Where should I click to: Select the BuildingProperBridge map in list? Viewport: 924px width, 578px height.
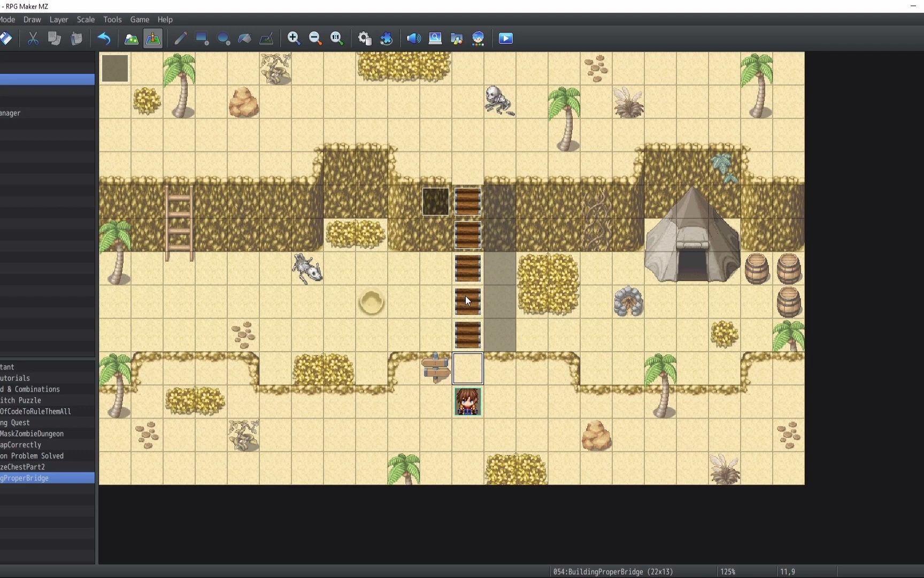click(x=47, y=478)
